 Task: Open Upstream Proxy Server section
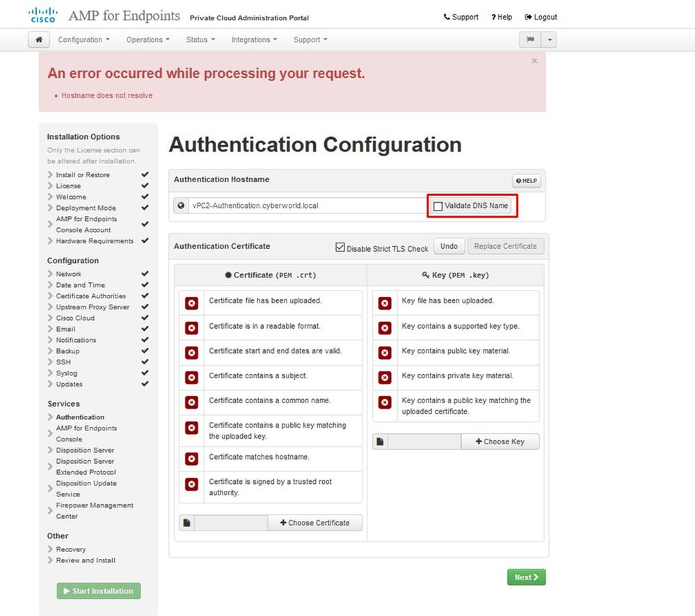(x=93, y=307)
